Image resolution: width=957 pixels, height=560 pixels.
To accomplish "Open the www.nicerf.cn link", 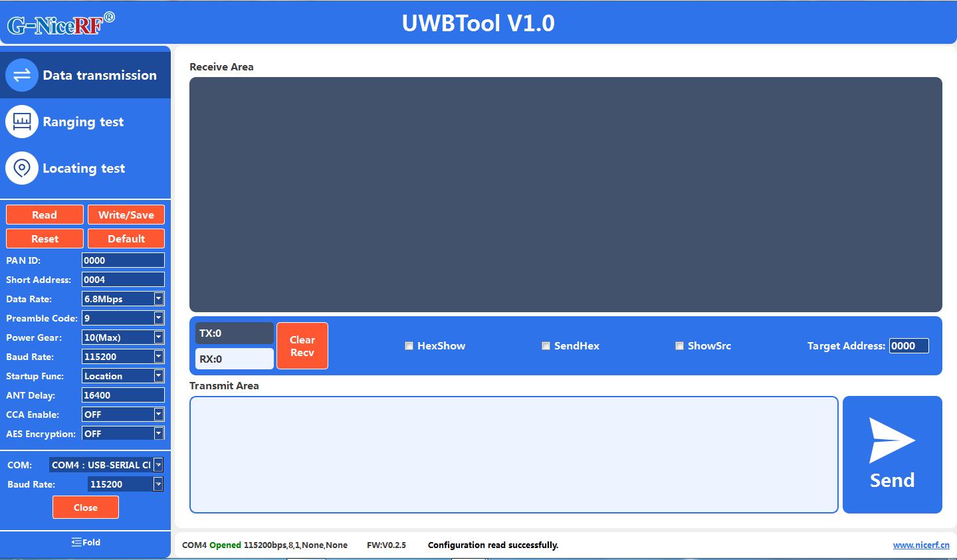I will [x=921, y=545].
